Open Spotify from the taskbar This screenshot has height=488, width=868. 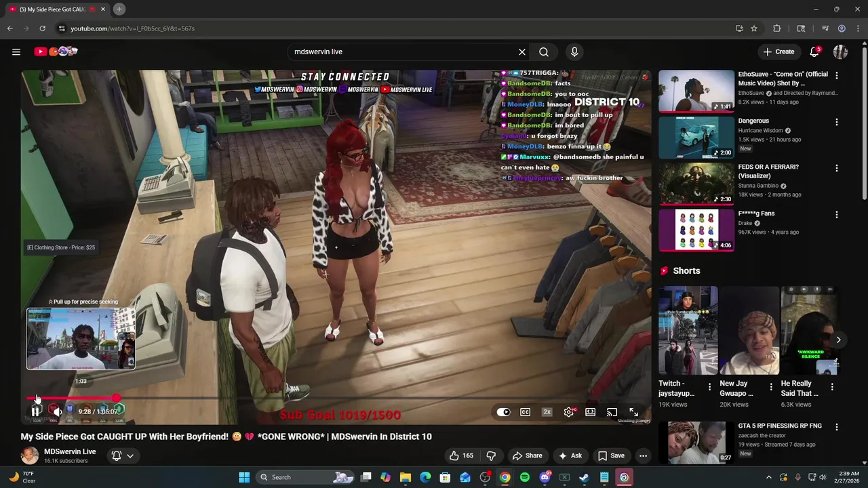(x=525, y=477)
